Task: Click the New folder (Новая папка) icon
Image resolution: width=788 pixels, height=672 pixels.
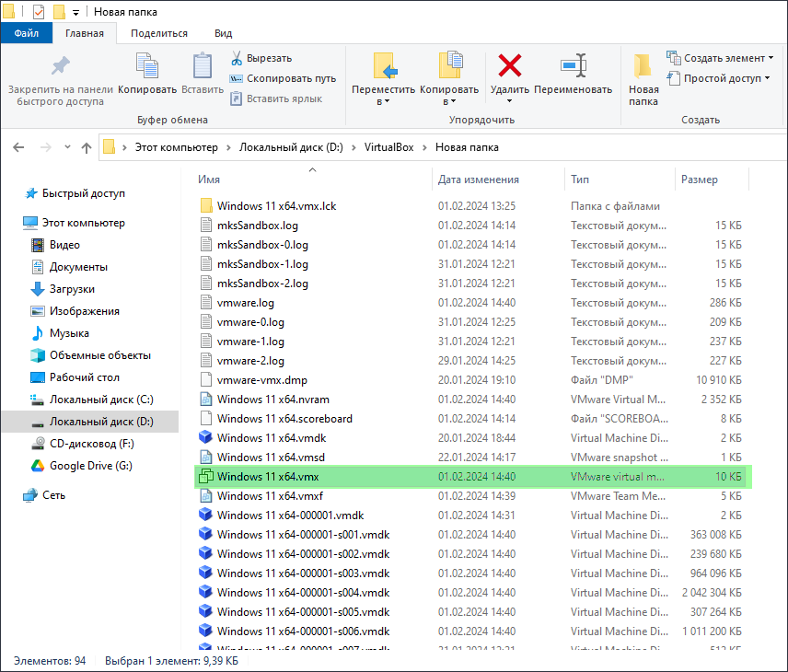Action: click(643, 66)
